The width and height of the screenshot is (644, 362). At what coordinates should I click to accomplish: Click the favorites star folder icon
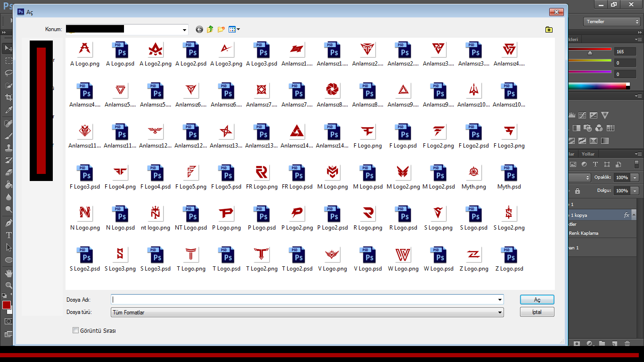pyautogui.click(x=549, y=29)
